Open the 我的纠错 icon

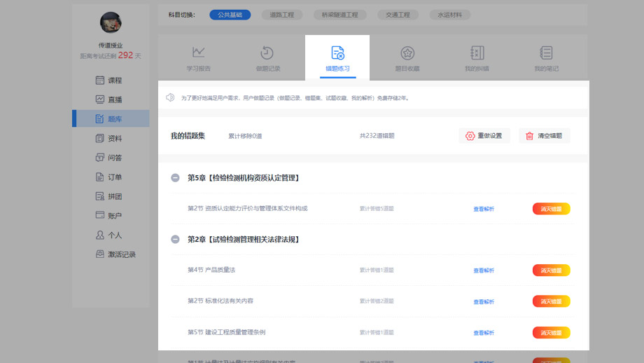click(x=477, y=53)
